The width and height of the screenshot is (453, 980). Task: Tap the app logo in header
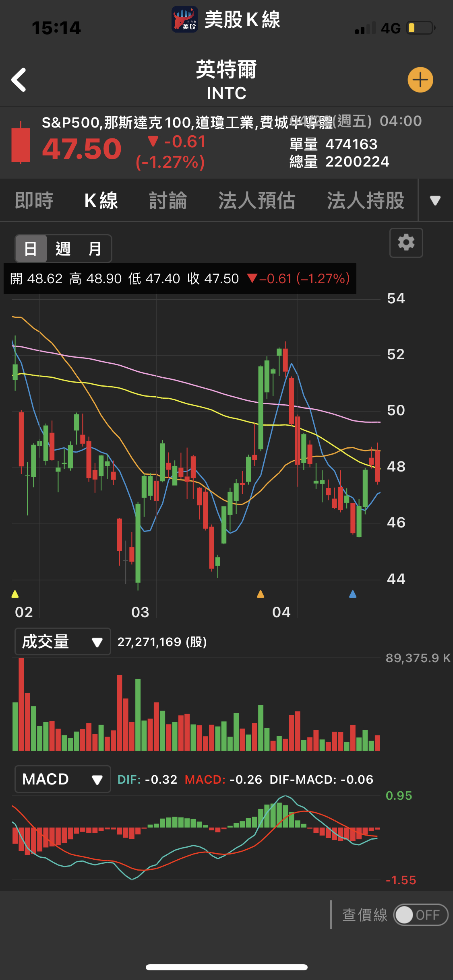click(184, 19)
